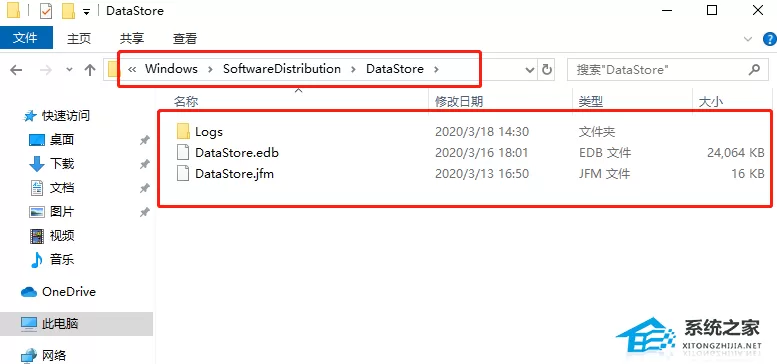Sort files by 修改日期 column header
This screenshot has height=364, width=777.
458,102
